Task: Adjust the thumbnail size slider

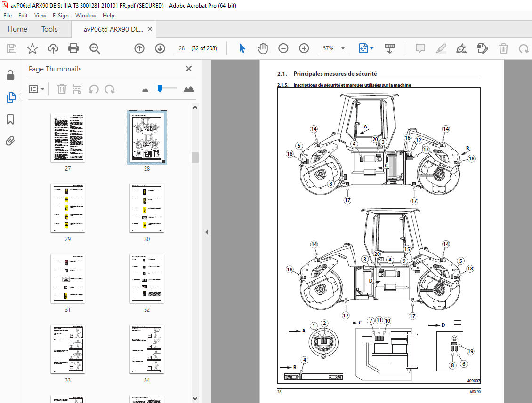Action: point(160,88)
